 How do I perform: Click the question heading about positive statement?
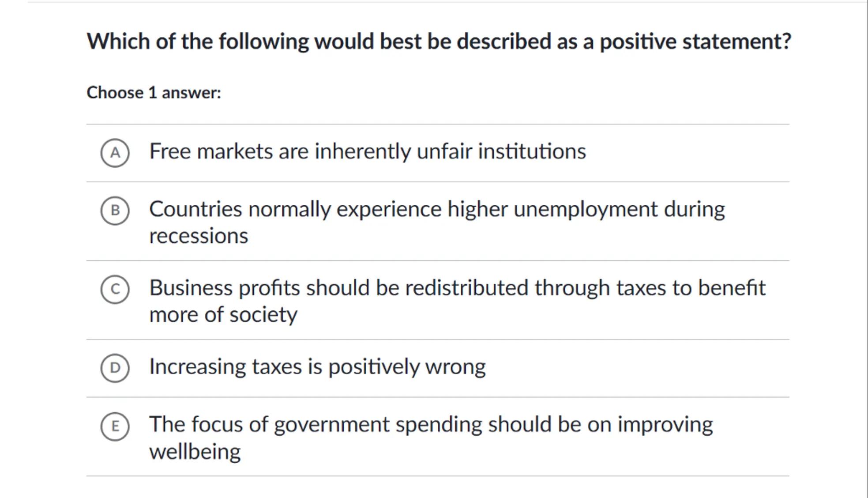click(x=439, y=41)
